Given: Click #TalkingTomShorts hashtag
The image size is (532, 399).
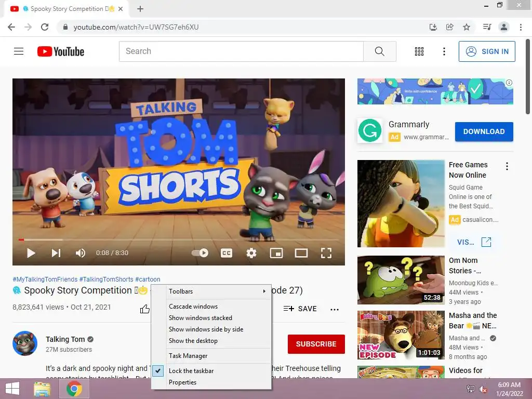Looking at the screenshot, I should tap(106, 279).
